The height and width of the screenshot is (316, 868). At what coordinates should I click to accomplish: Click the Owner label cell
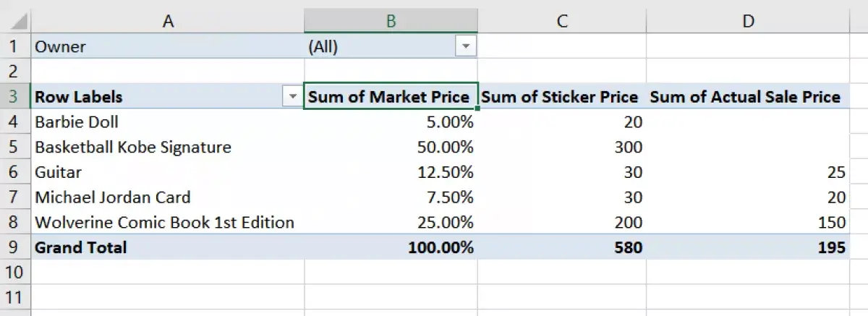tap(168, 46)
